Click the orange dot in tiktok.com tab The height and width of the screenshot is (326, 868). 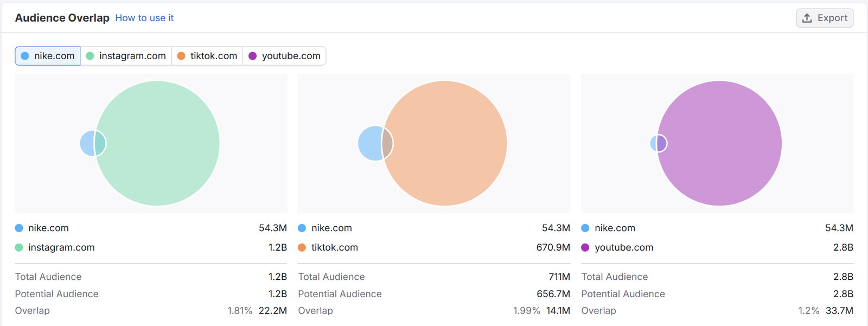coord(181,56)
